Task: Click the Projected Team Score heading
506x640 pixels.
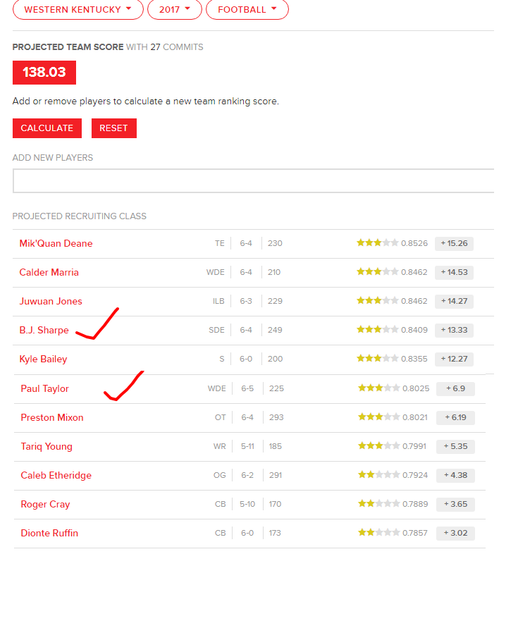Action: 68,47
